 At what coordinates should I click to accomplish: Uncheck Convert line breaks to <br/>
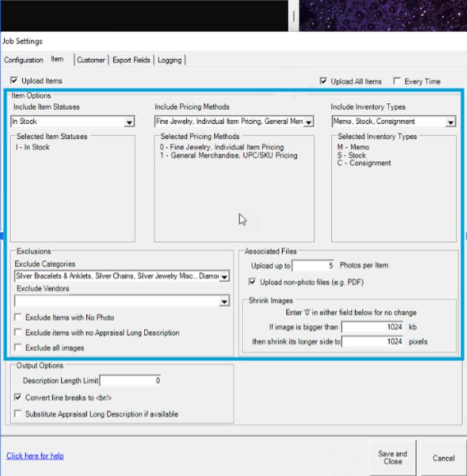coord(18,398)
